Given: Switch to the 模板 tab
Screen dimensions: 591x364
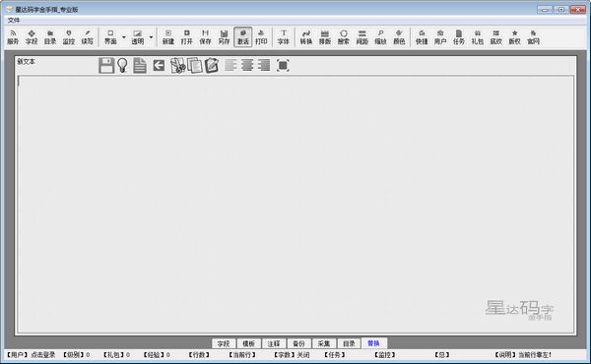Looking at the screenshot, I should click(x=249, y=343).
